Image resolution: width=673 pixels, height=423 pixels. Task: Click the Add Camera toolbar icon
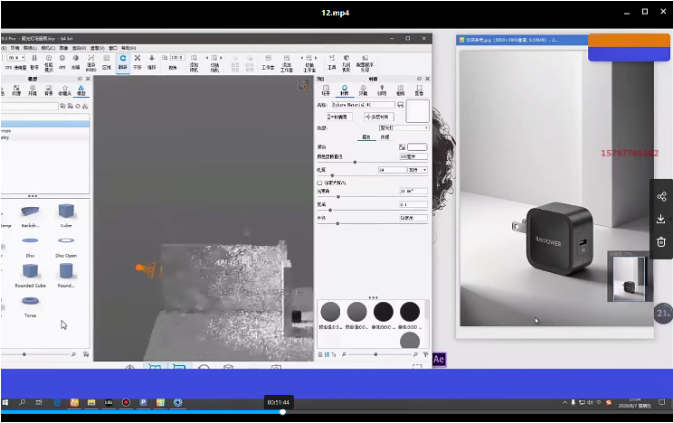click(x=194, y=63)
